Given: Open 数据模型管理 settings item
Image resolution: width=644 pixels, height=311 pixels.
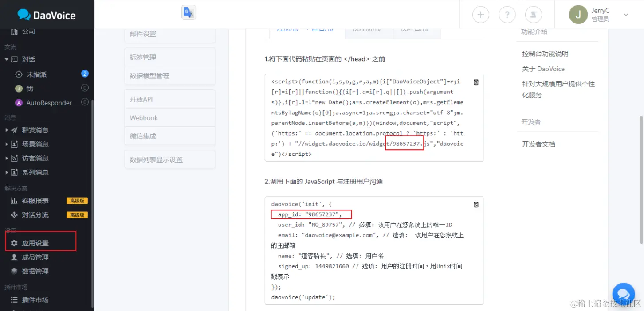Looking at the screenshot, I should tap(170, 76).
